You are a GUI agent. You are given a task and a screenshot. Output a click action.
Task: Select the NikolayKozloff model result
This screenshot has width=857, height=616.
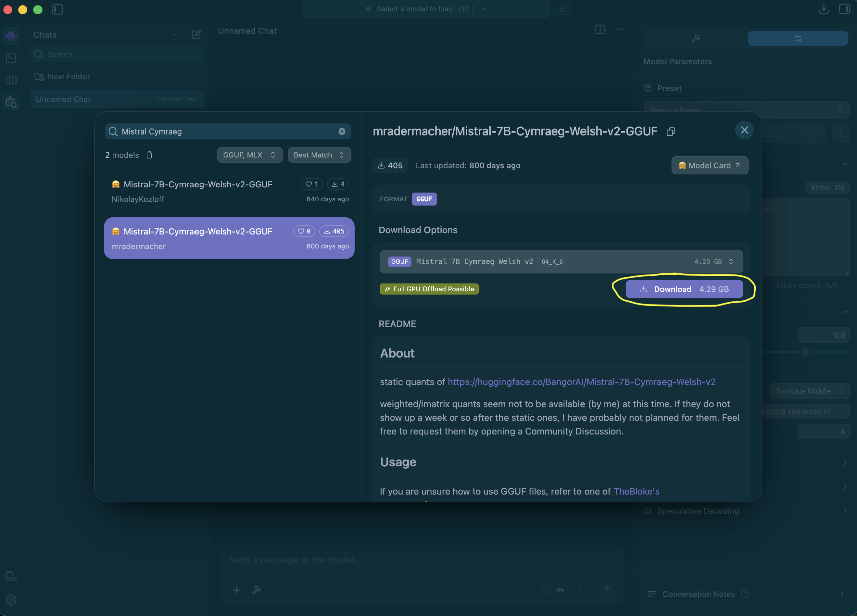229,191
